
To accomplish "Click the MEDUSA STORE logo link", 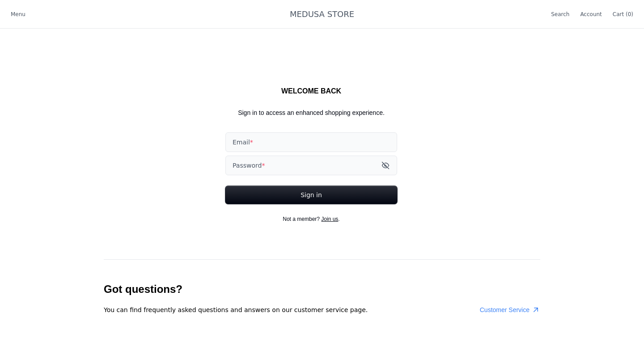I will click(322, 14).
